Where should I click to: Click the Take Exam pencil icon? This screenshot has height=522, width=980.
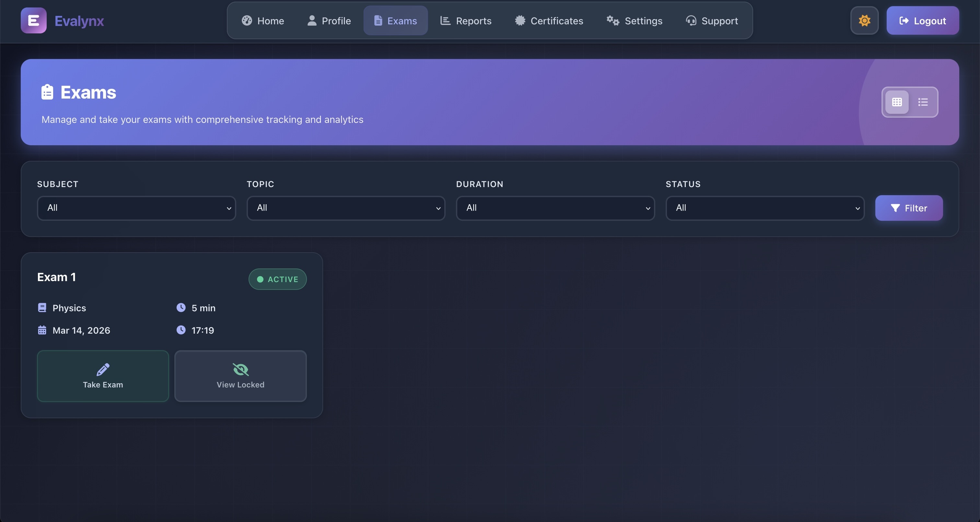(103, 369)
